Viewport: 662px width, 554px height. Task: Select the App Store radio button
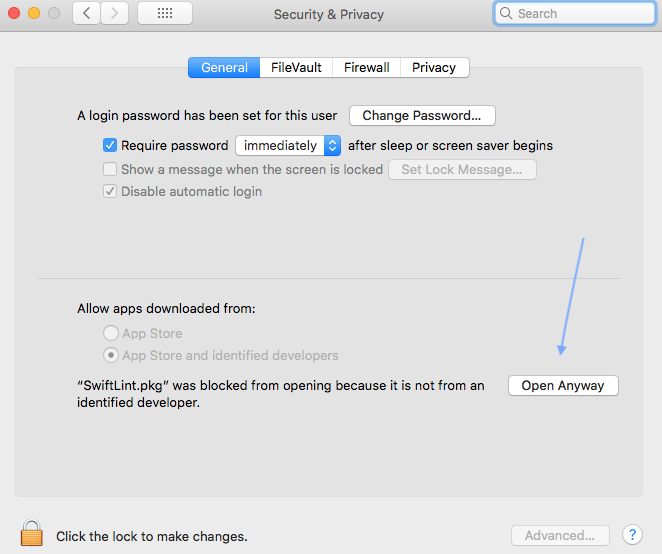coord(111,333)
